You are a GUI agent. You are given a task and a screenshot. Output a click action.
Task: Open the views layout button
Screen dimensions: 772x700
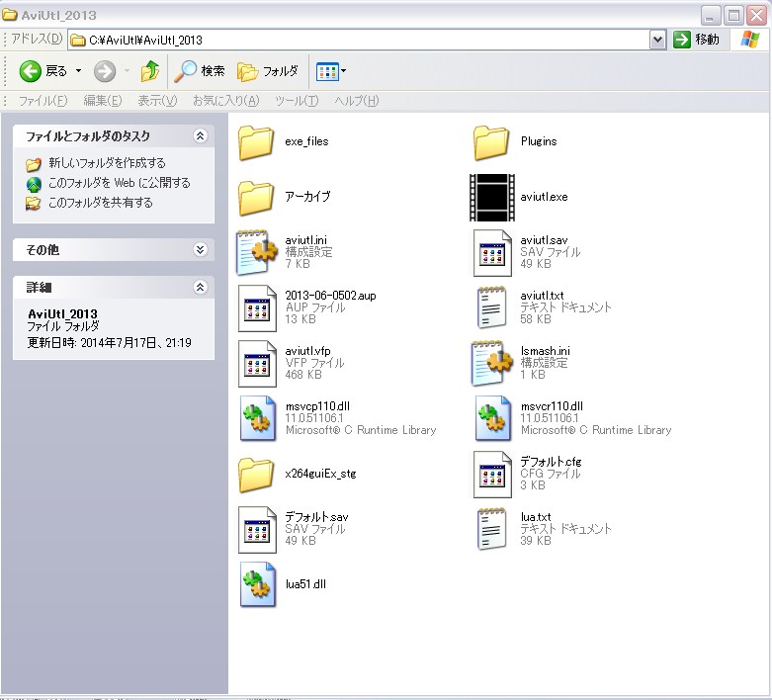327,72
